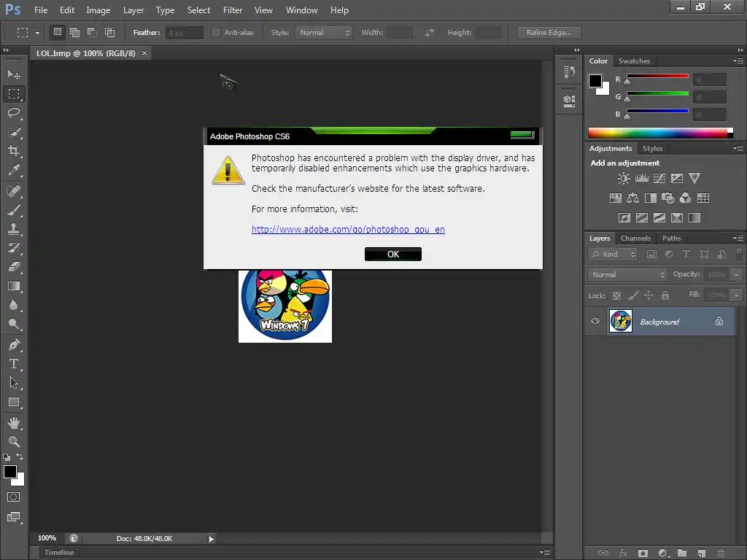Select the Horizontal Type tool
This screenshot has height=560, width=747.
pyautogui.click(x=14, y=364)
